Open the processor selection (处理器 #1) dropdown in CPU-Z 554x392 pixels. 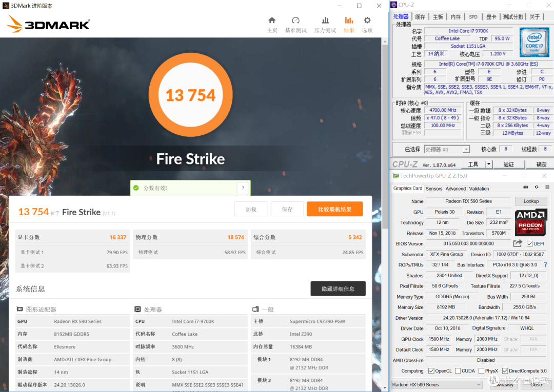point(447,149)
